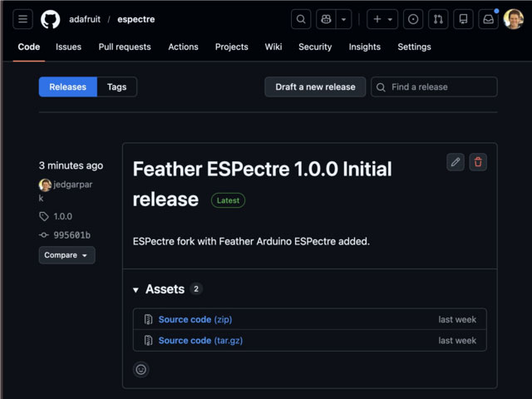Viewport: 532px width, 399px height.
Task: Open the Feather ESPectre 1.0.0 release title
Action: (x=262, y=184)
